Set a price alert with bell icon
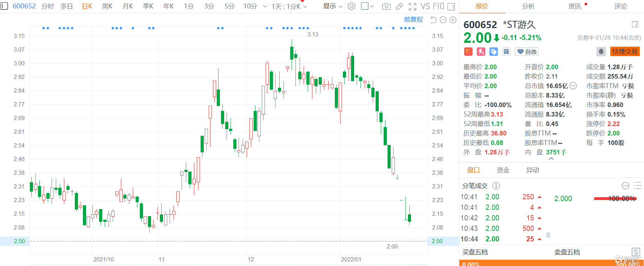 (601, 52)
